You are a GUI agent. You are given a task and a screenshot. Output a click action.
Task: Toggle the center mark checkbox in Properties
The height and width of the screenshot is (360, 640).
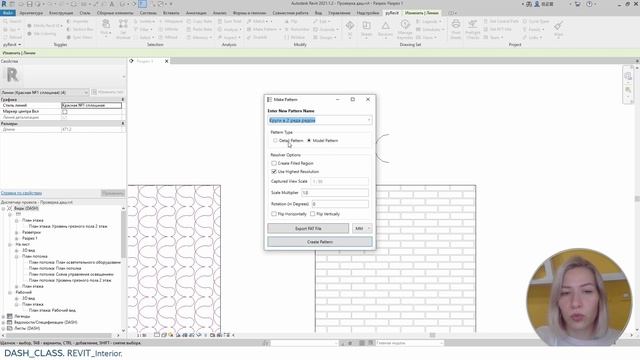point(64,111)
